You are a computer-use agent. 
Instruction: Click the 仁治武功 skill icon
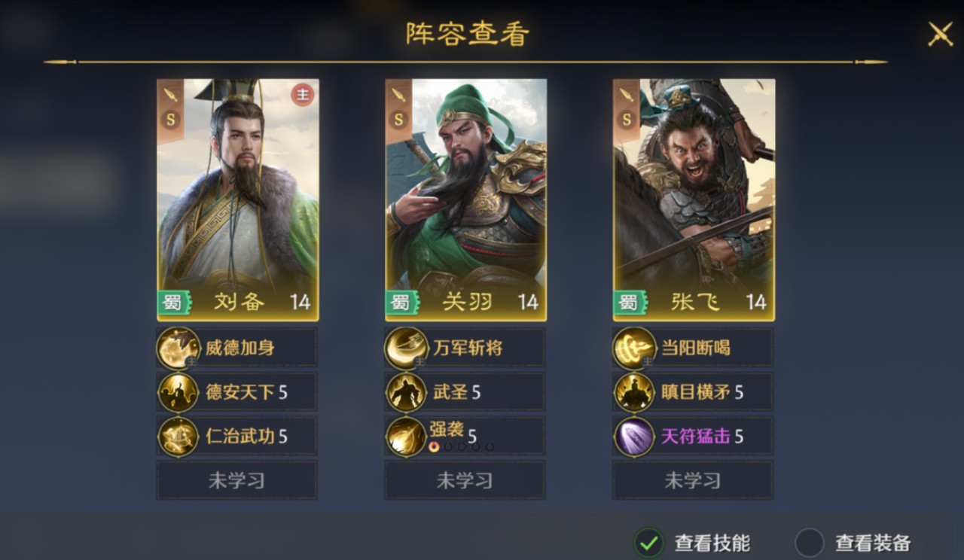point(178,436)
